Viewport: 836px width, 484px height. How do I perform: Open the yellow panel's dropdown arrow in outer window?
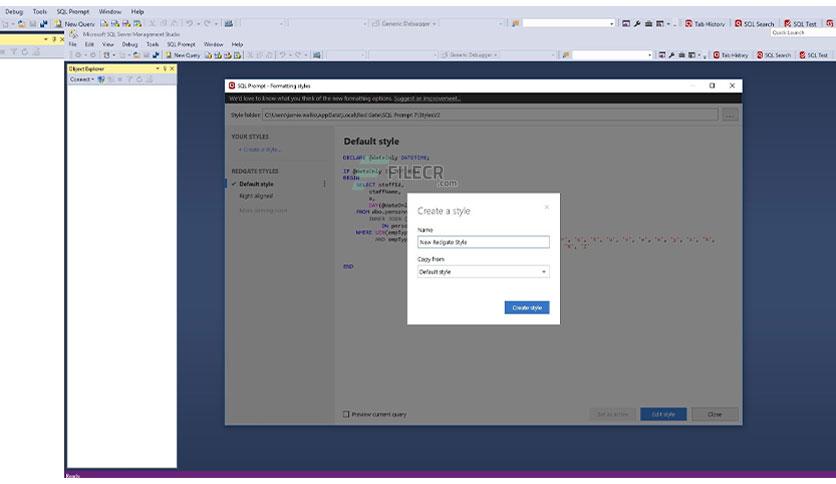45,39
